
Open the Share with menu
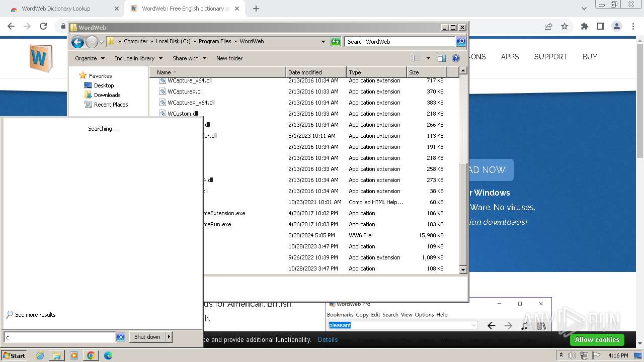tap(189, 58)
